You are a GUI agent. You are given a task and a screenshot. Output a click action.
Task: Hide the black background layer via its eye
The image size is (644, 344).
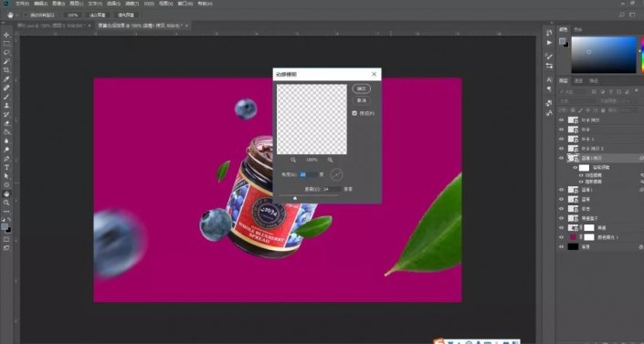click(x=562, y=246)
